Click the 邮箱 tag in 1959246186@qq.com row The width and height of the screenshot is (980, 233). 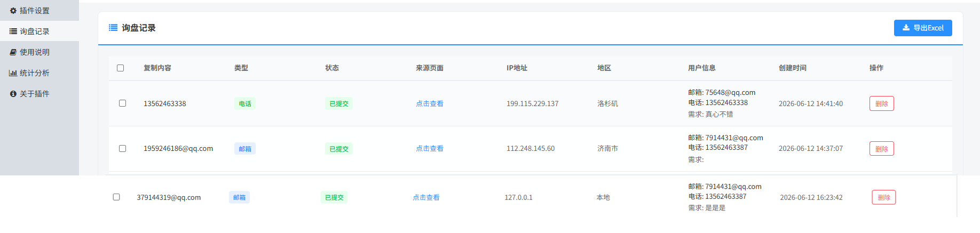click(245, 149)
